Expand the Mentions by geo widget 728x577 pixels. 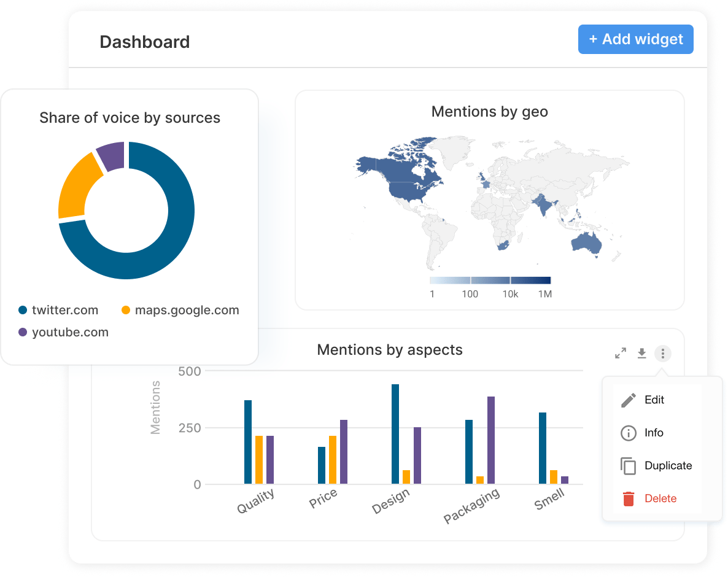490,111
